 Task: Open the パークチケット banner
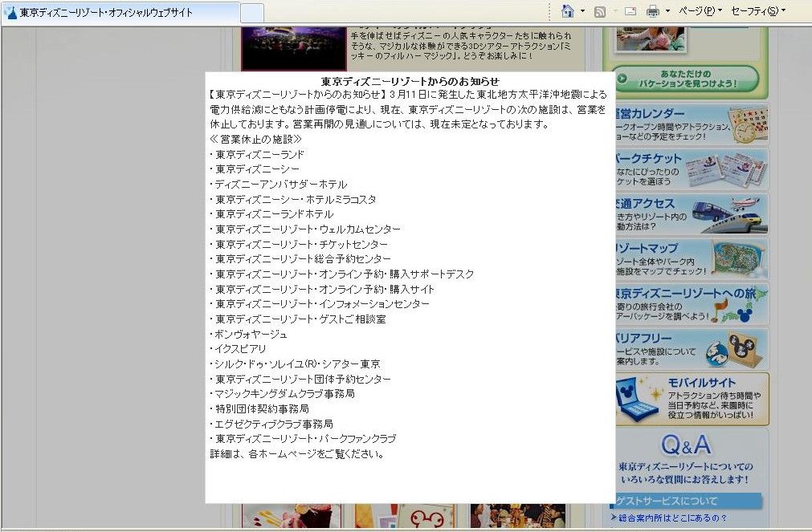(x=692, y=170)
